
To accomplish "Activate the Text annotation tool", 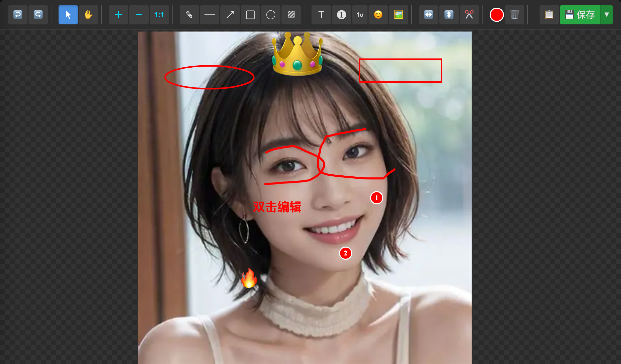I will (321, 15).
